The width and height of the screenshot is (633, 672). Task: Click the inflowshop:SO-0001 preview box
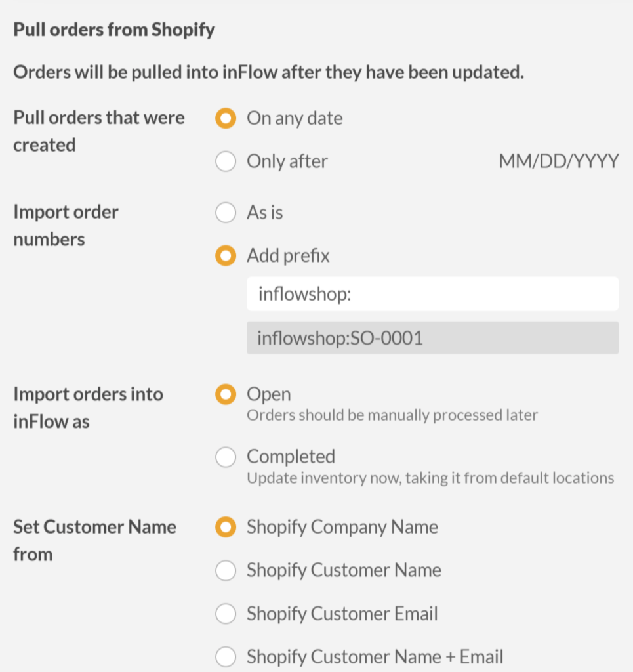pos(432,338)
